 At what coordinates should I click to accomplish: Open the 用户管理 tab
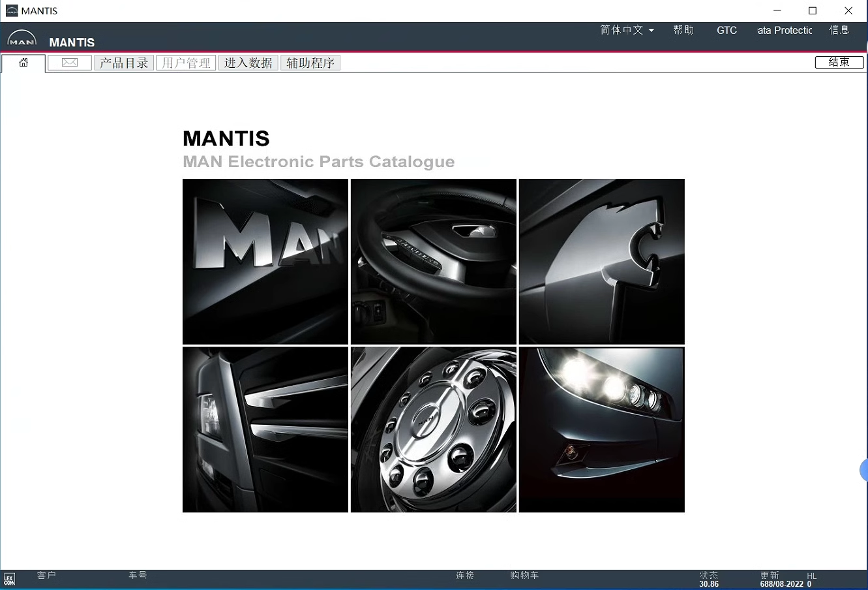pyautogui.click(x=186, y=63)
